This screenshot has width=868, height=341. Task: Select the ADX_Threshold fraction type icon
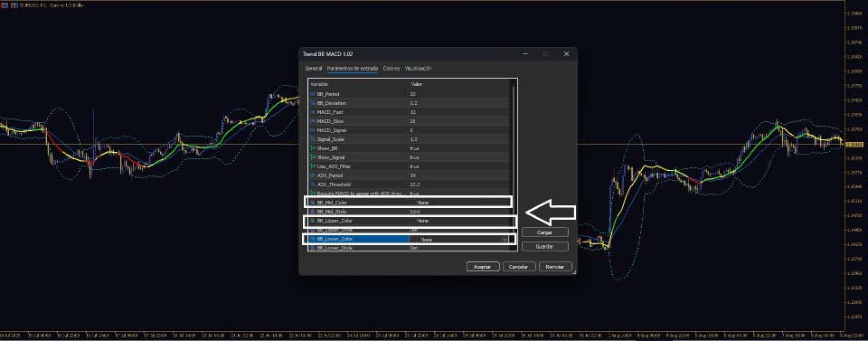pyautogui.click(x=313, y=185)
